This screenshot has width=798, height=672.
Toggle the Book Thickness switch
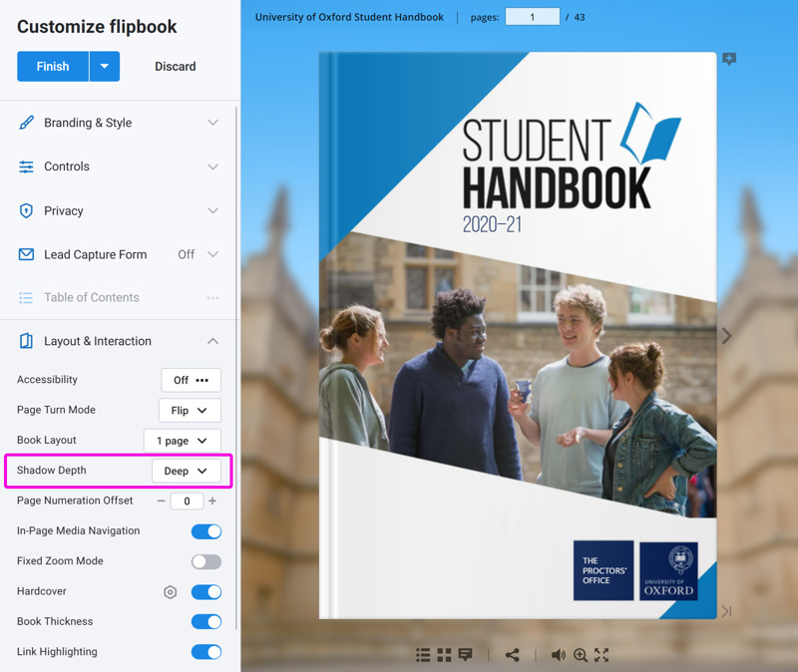tap(206, 621)
